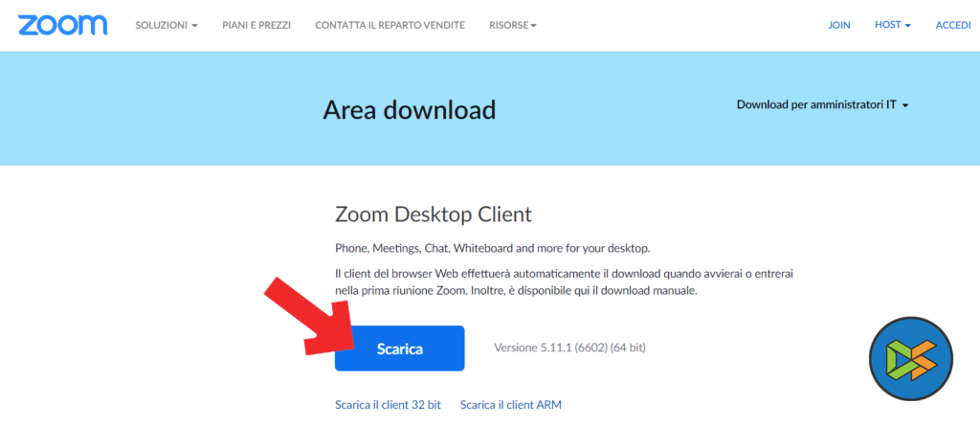Open Piani e Prezzi page
This screenshot has width=980, height=427.
click(x=256, y=26)
